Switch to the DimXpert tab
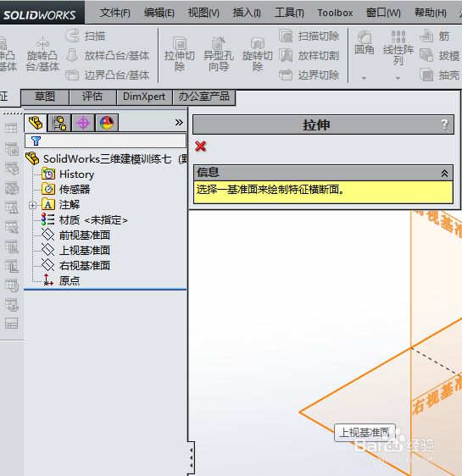The width and height of the screenshot is (462, 476). (x=144, y=97)
